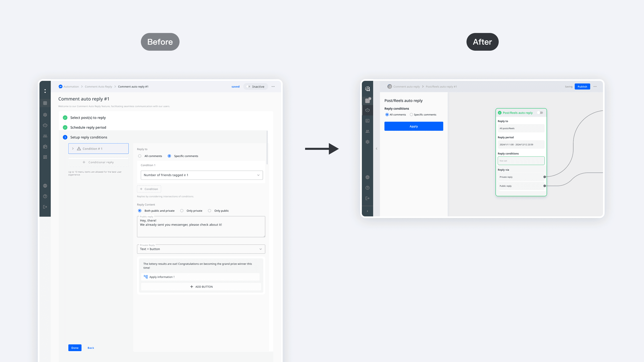Select Only private reply content radio

182,211
